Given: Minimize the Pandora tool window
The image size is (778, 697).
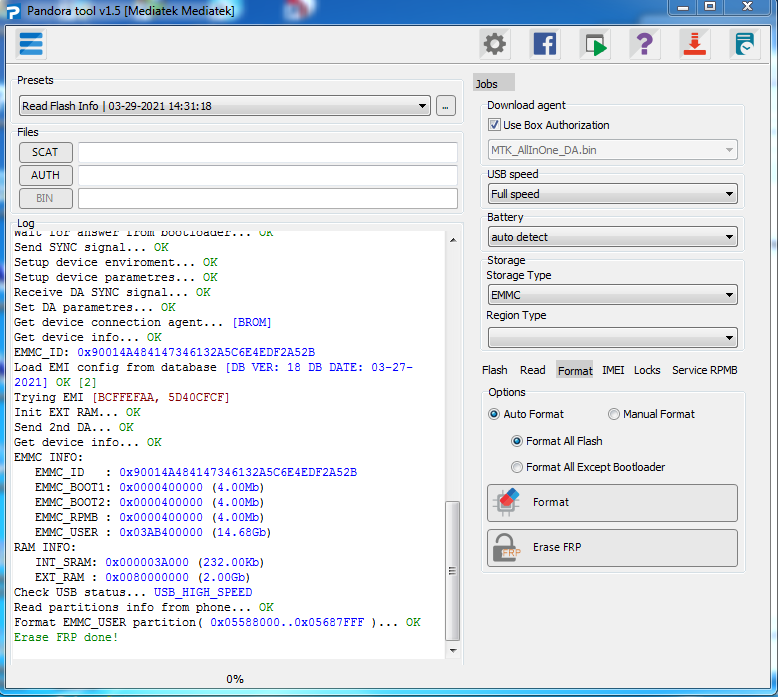Looking at the screenshot, I should click(x=683, y=7).
